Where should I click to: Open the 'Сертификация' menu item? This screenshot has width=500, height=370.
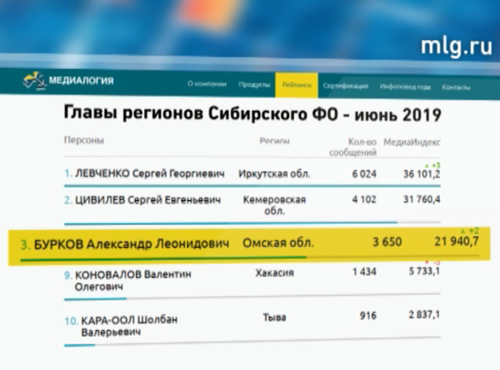point(345,86)
